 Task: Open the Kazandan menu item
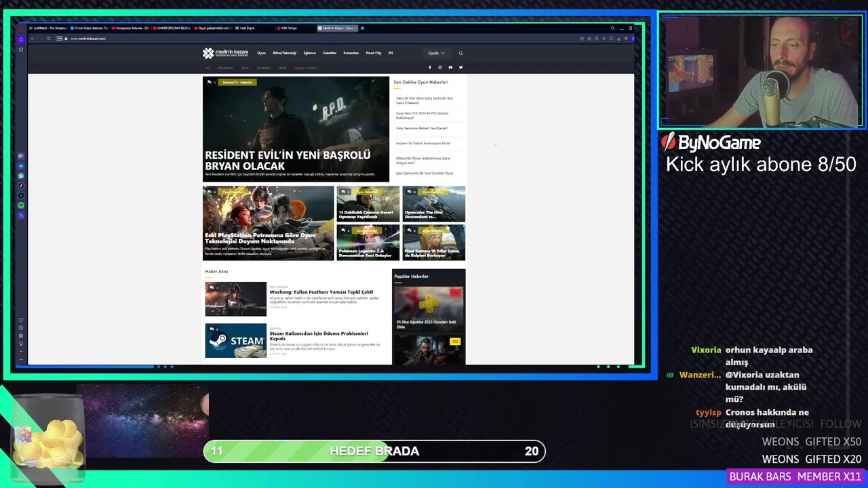click(351, 53)
